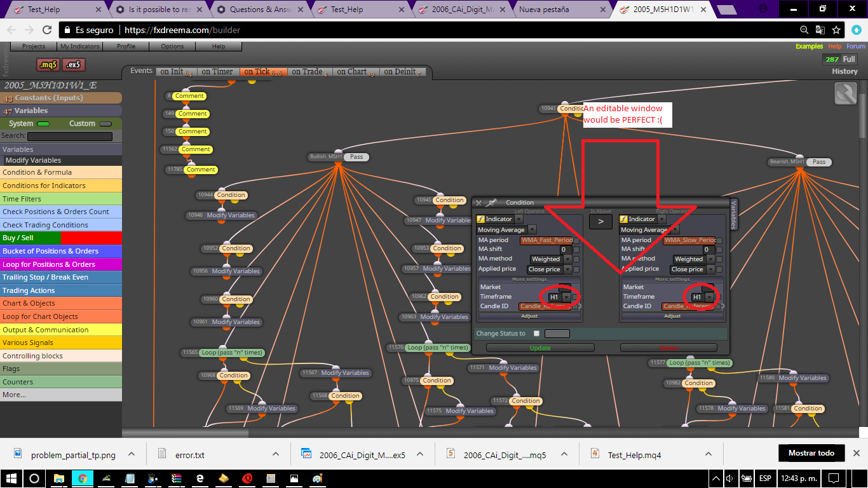Close the Condition dialog with the X
The height and width of the screenshot is (488, 868).
point(479,203)
